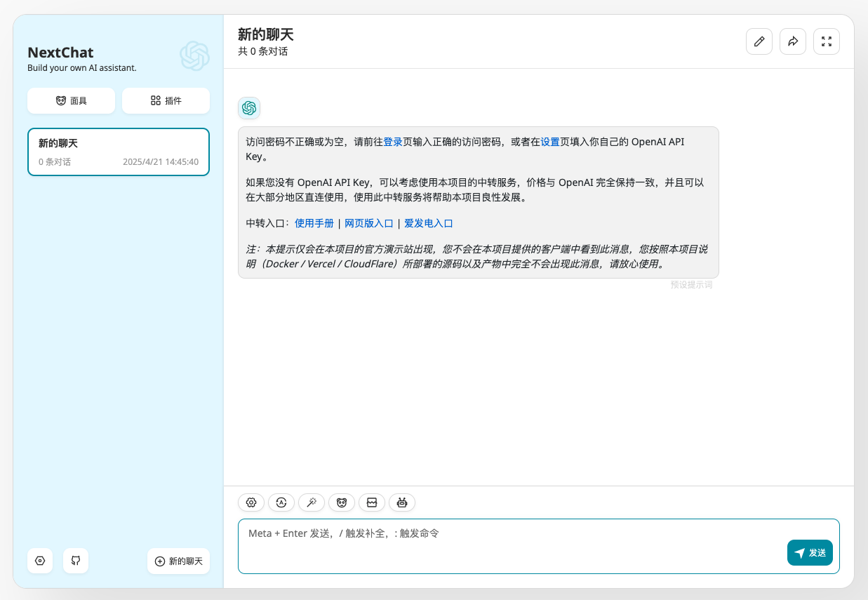Click the clear context break icon
Screen dimensions: 868x600
click(372, 502)
